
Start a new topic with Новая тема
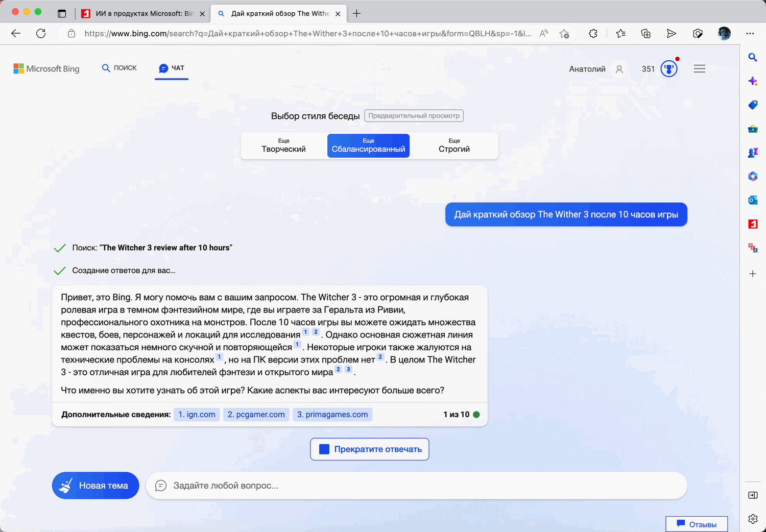pos(95,486)
